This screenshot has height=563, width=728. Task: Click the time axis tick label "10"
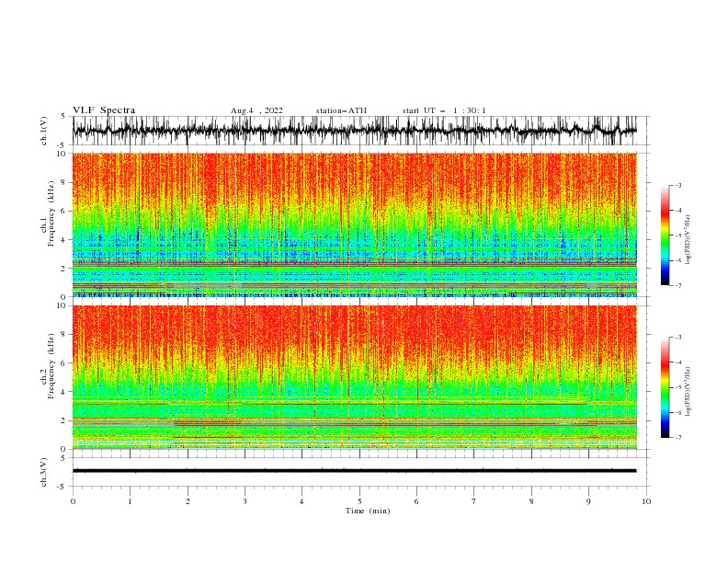click(646, 501)
